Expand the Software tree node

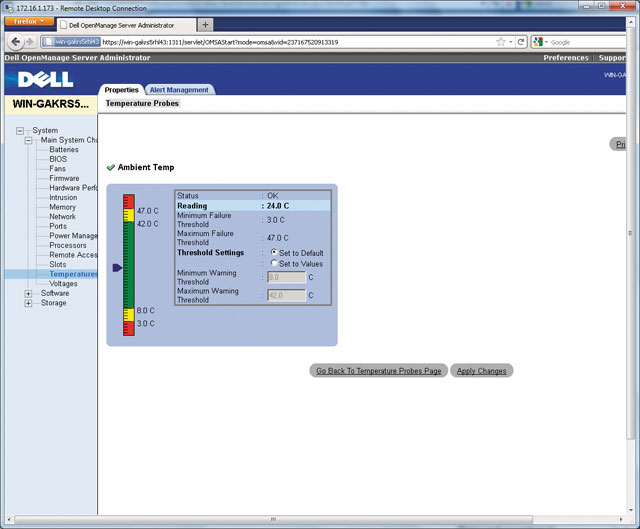pos(28,293)
